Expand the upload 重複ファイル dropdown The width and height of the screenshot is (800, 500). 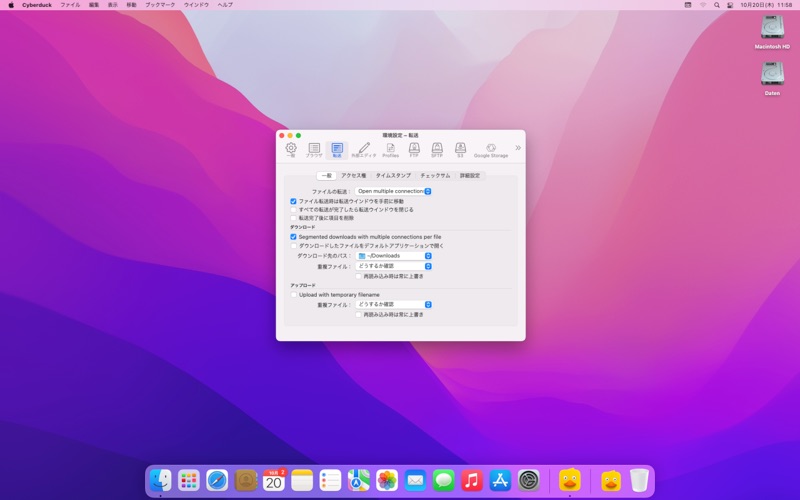tap(394, 304)
